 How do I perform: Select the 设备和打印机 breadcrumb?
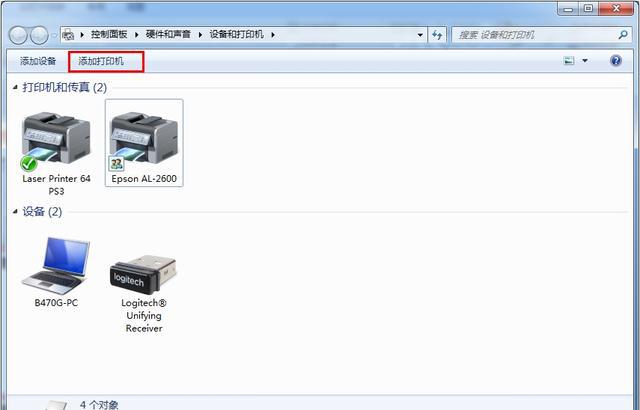click(236, 35)
